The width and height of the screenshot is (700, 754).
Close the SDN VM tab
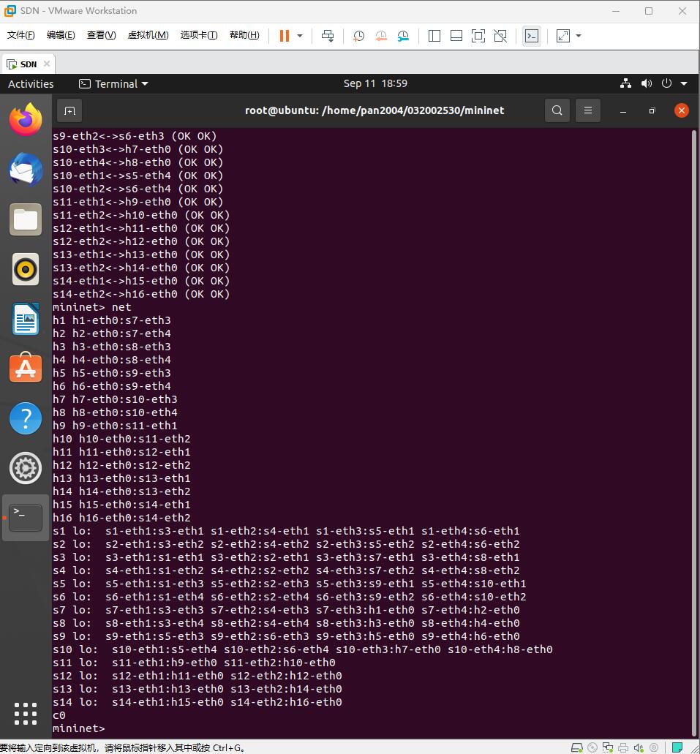tap(47, 64)
